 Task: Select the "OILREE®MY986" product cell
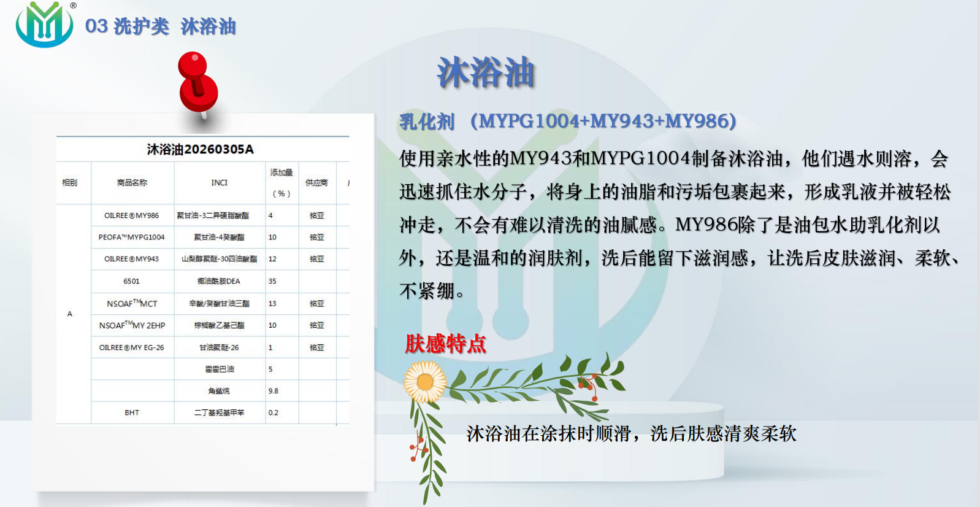pos(131,215)
